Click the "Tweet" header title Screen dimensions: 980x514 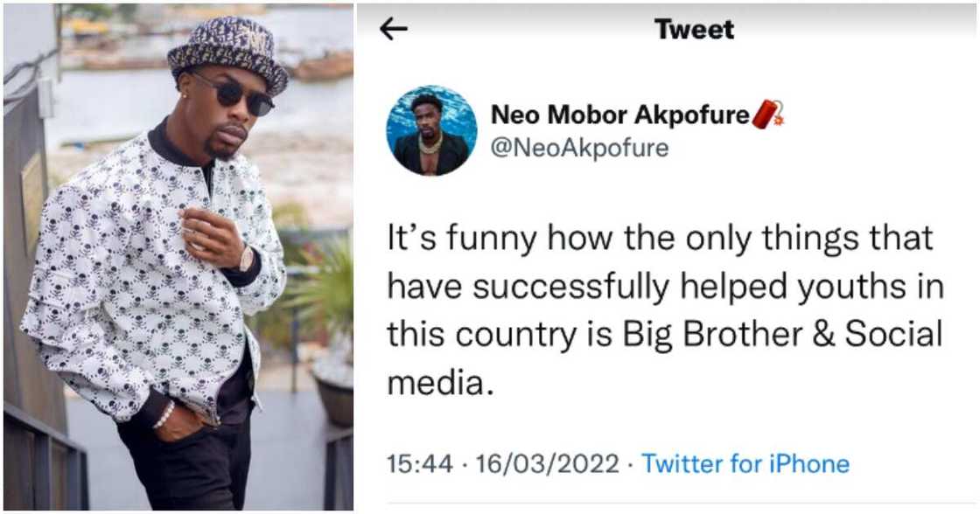tap(695, 29)
